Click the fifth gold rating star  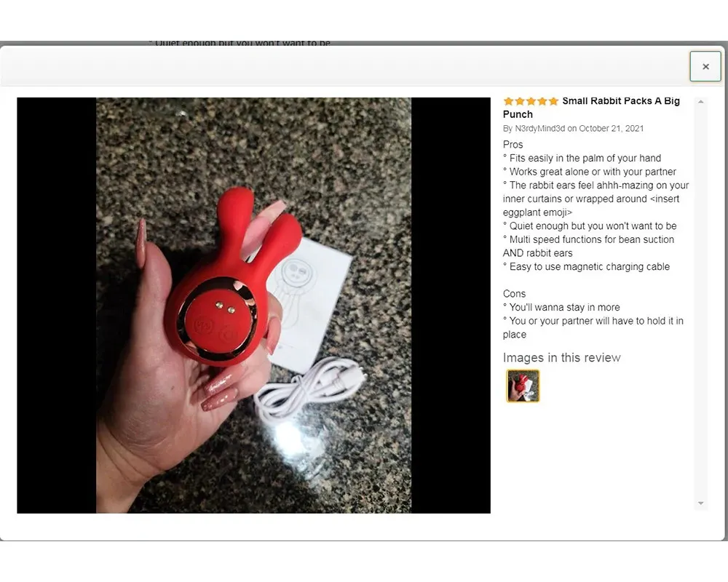click(x=553, y=101)
